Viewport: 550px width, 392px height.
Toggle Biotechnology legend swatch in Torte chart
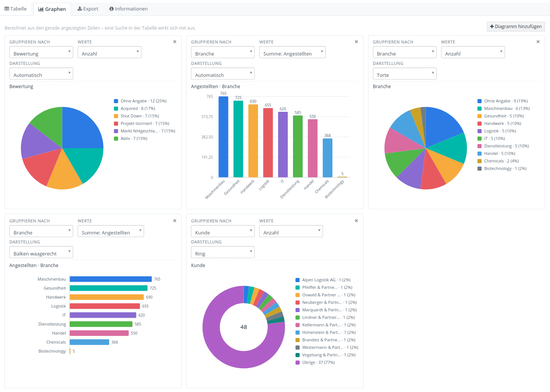pyautogui.click(x=479, y=168)
